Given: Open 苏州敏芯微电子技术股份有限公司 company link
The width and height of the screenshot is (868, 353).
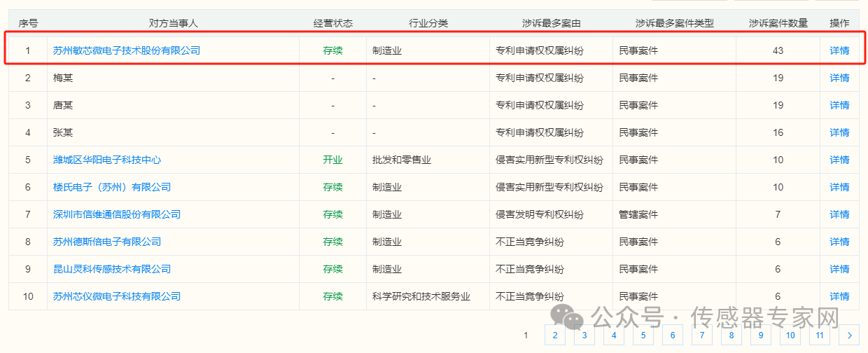Looking at the screenshot, I should pos(127,50).
